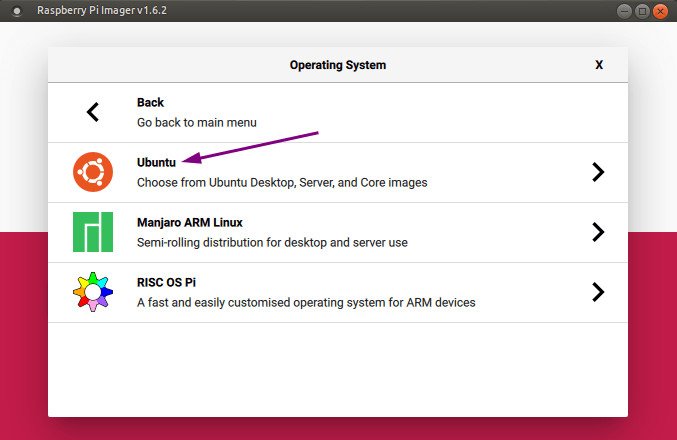This screenshot has width=677, height=440.
Task: Expand the Ubuntu submenu chevron
Action: click(598, 172)
